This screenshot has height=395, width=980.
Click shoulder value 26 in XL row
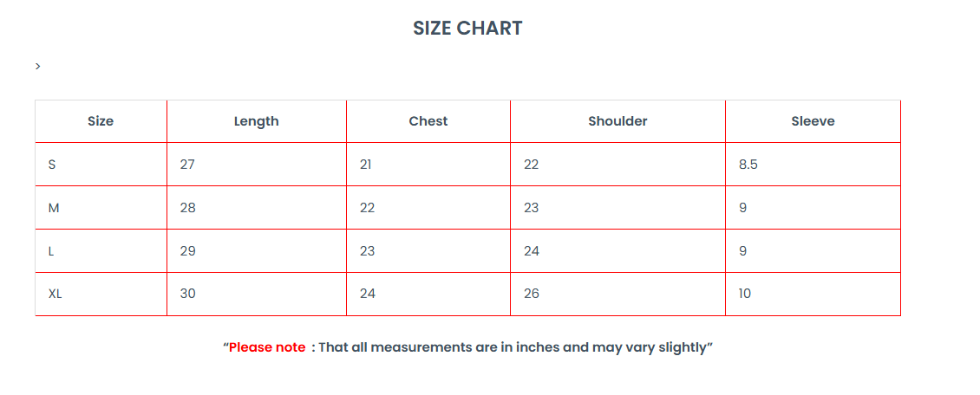[x=532, y=294]
